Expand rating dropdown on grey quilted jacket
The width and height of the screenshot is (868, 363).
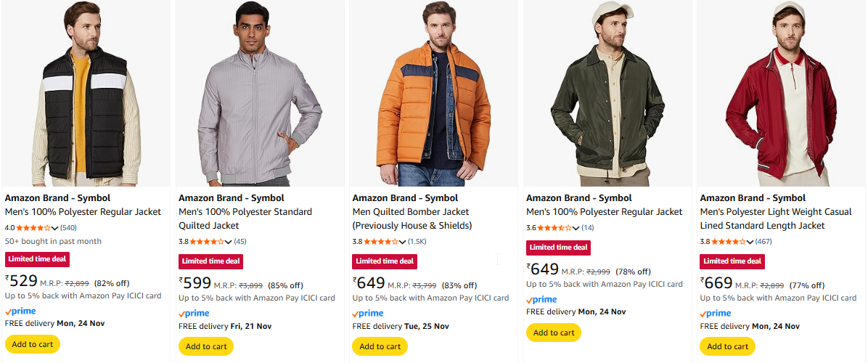pos(229,242)
